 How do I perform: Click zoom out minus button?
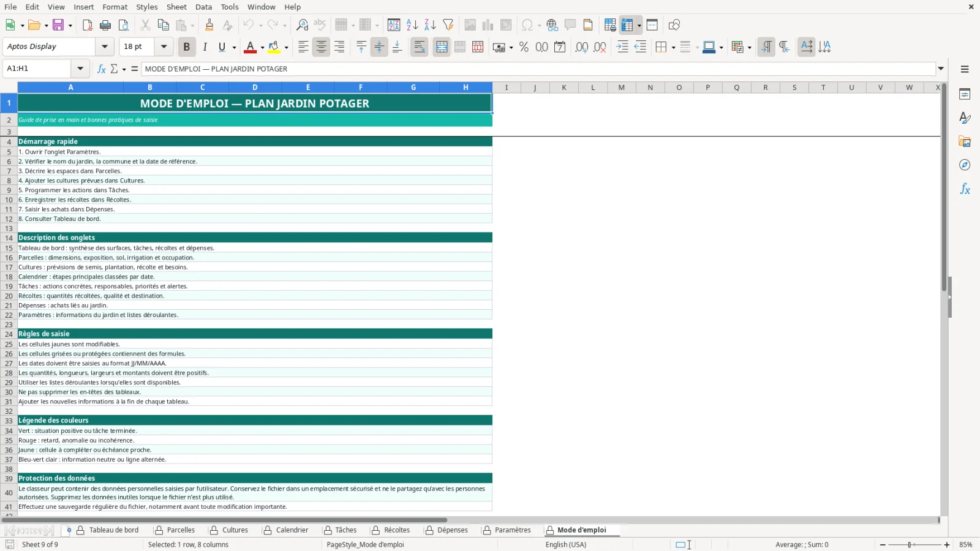click(x=883, y=544)
